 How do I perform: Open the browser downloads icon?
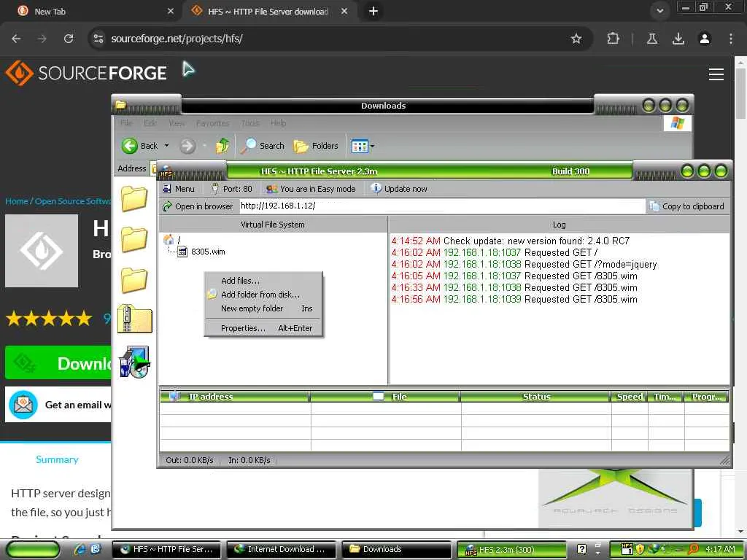tap(678, 39)
